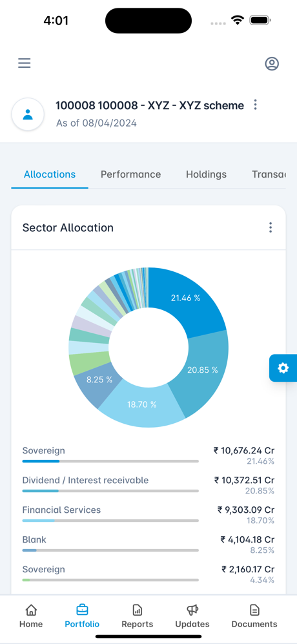Tap the Financial Services label
Image resolution: width=297 pixels, height=644 pixels.
61,510
